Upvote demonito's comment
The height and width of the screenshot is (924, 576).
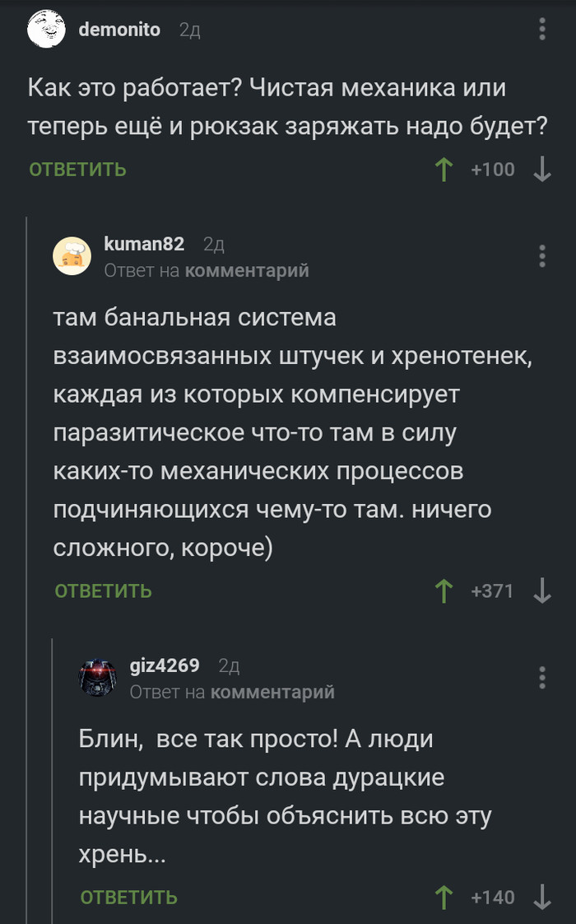444,169
